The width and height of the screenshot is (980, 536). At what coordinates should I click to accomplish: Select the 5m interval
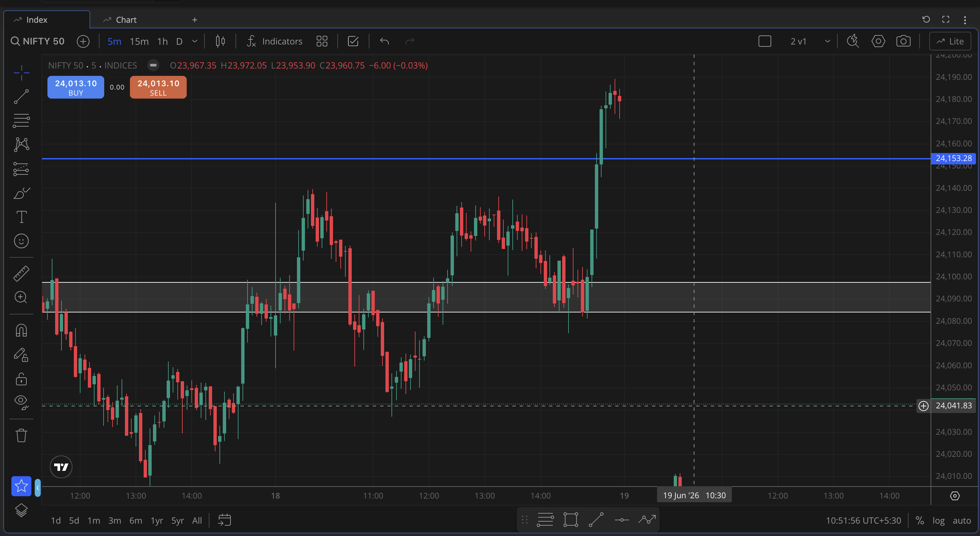tap(114, 41)
